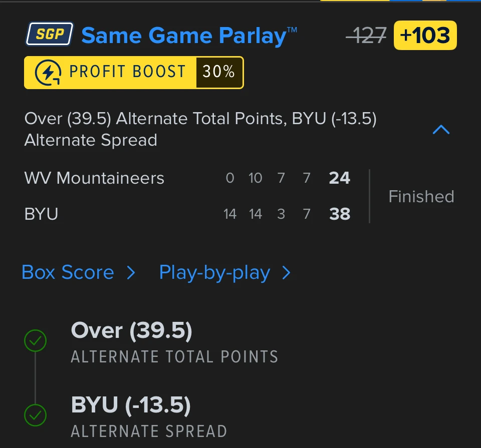Viewport: 481px width, 448px height.
Task: Click the WV Mountaineers team name
Action: [94, 178]
